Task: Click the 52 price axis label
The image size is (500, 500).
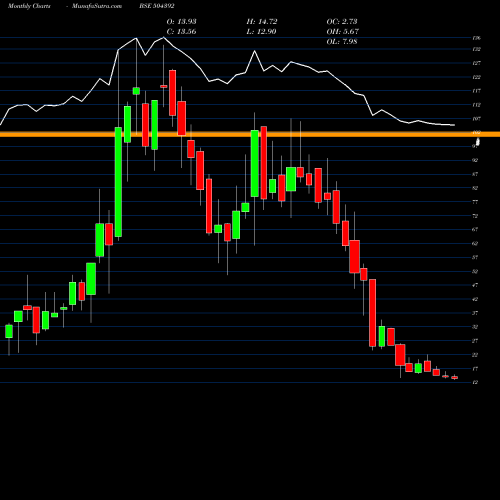Action: [x=475, y=271]
